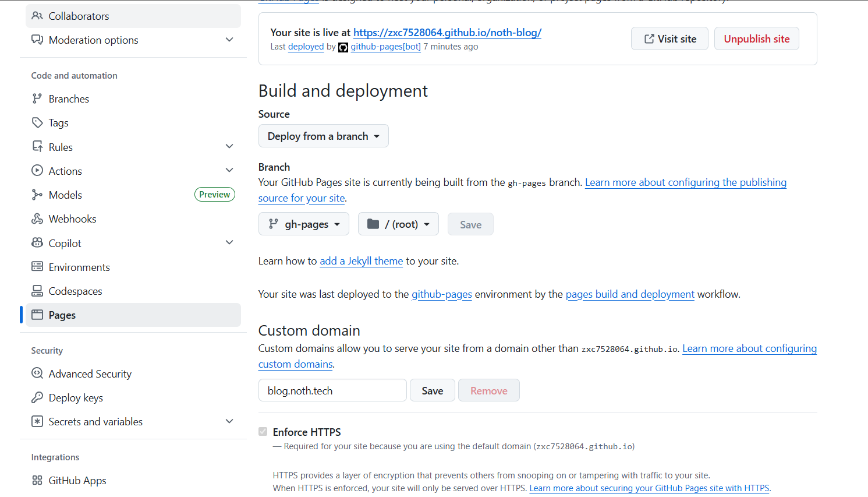Click the Tags label icon
Viewport: 868px width, 497px height.
tap(37, 123)
